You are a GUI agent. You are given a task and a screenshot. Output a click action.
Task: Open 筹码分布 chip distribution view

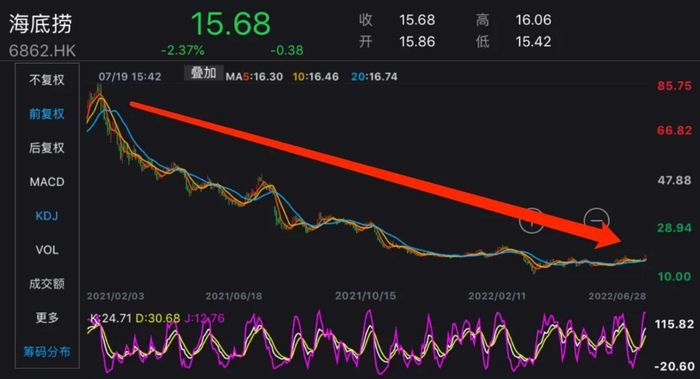pos(47,352)
